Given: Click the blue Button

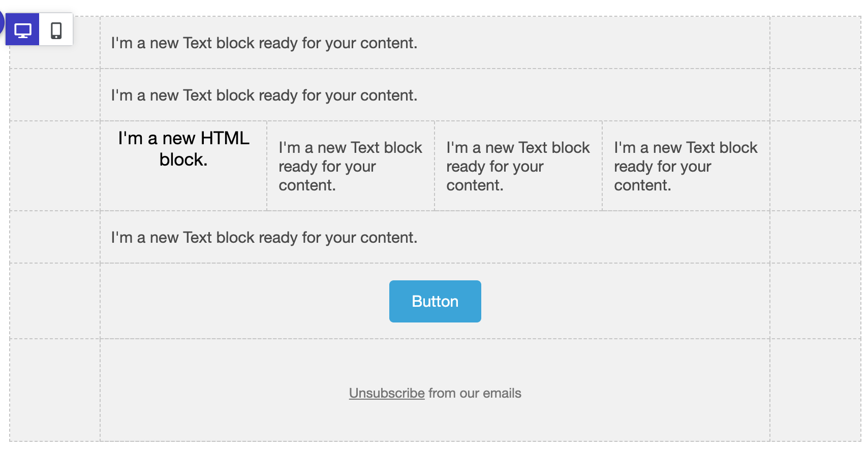Looking at the screenshot, I should point(435,301).
